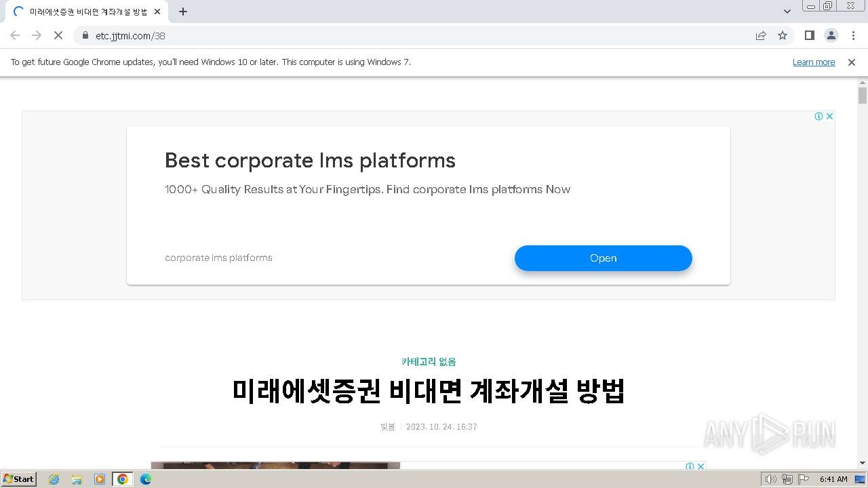This screenshot has width=868, height=488.
Task: Close the 미래에셋증권 tab
Action: (157, 12)
